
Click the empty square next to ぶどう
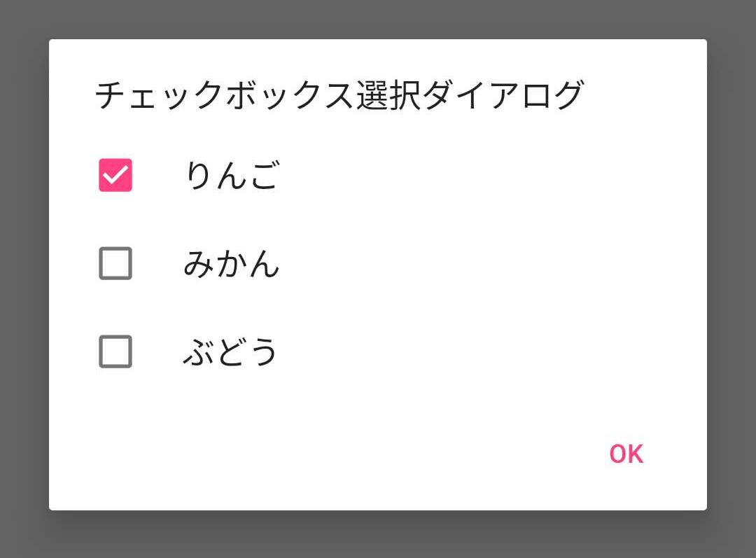coord(115,352)
